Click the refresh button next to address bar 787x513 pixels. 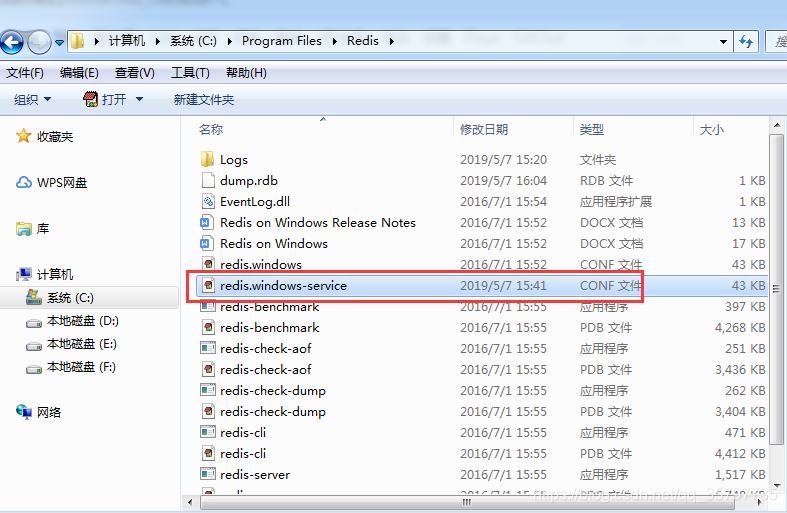(x=746, y=42)
